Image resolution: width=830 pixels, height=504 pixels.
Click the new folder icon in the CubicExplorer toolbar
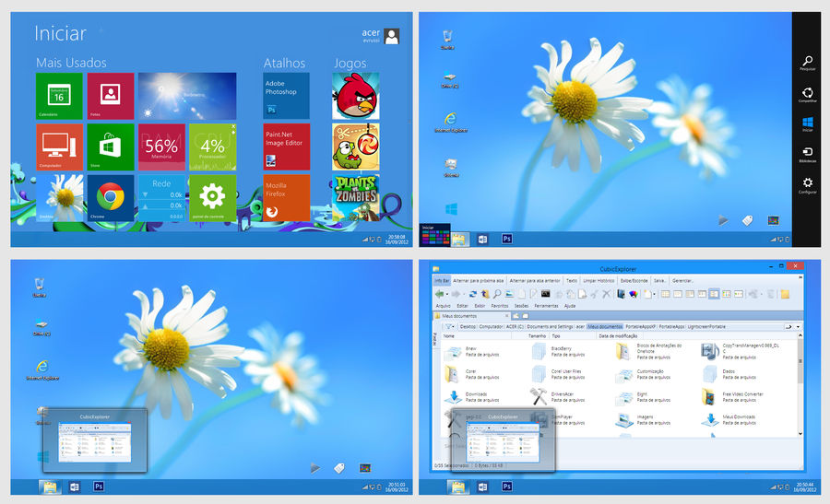[647, 294]
